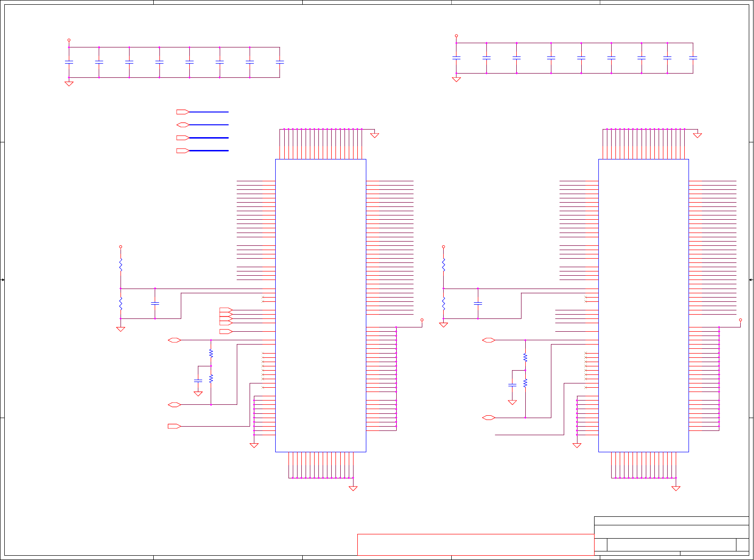Select the topmost blue bus input port
The height and width of the screenshot is (560, 754).
click(x=183, y=112)
